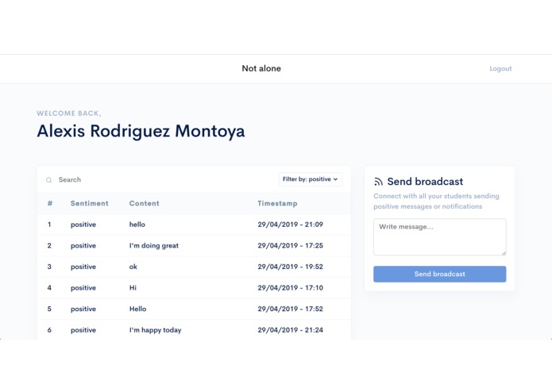Click the positive sentiment in row 2

(x=83, y=246)
